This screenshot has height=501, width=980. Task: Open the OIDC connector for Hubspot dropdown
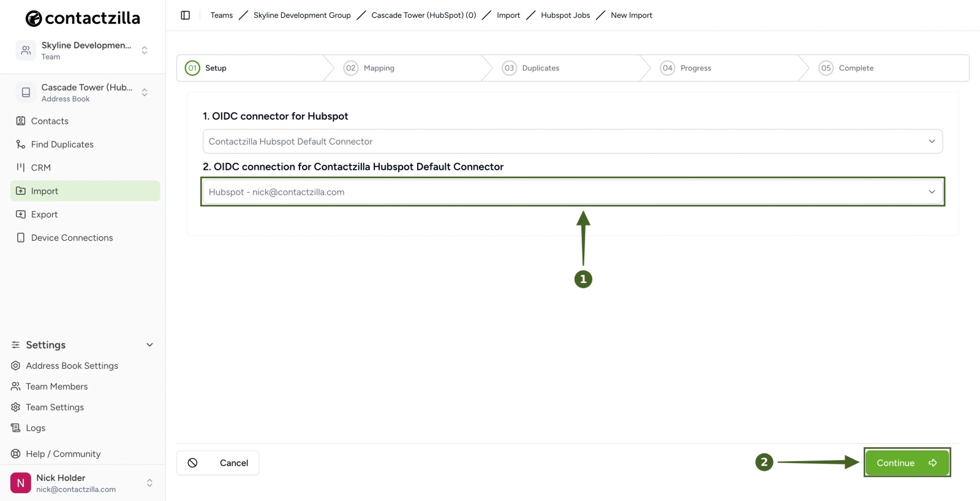573,141
